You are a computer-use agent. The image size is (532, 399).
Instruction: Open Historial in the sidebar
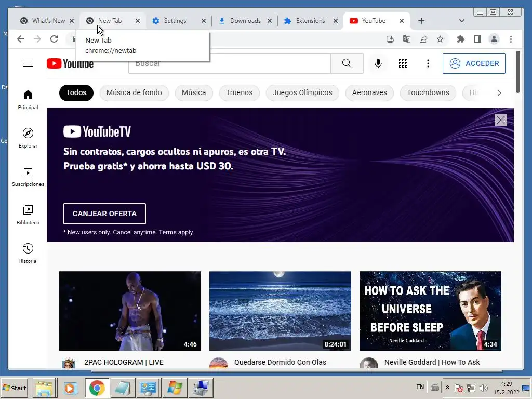(28, 253)
